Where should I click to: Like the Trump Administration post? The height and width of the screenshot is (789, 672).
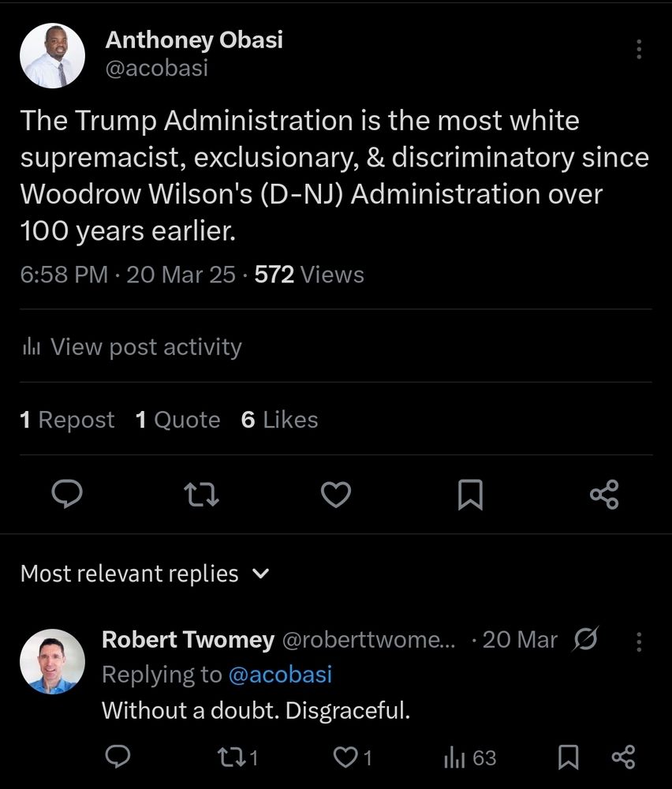(336, 495)
